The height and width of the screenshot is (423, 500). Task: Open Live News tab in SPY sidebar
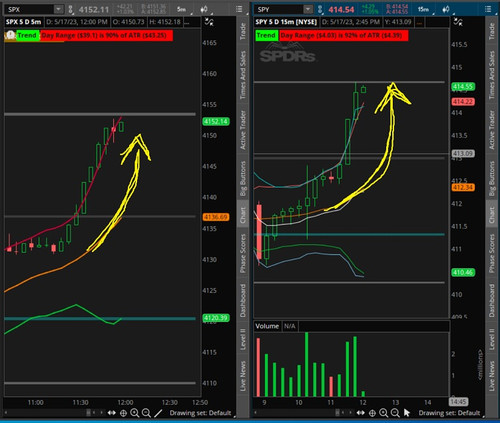[492, 376]
